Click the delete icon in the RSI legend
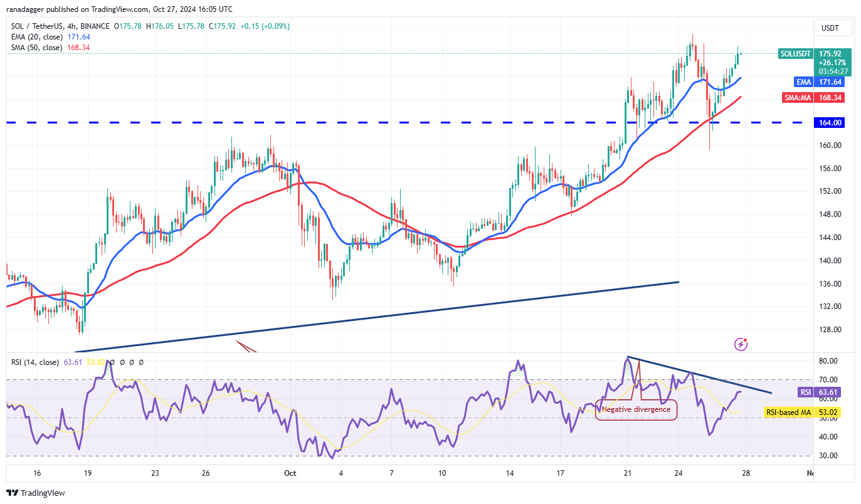The height and width of the screenshot is (504, 861). pyautogui.click(x=131, y=362)
